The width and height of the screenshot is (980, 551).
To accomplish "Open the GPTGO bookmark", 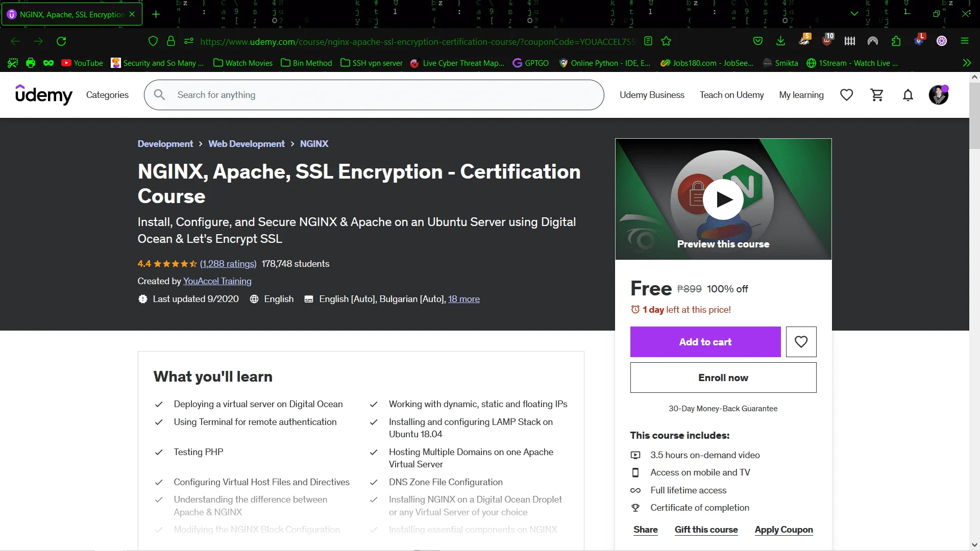I will 531,63.
